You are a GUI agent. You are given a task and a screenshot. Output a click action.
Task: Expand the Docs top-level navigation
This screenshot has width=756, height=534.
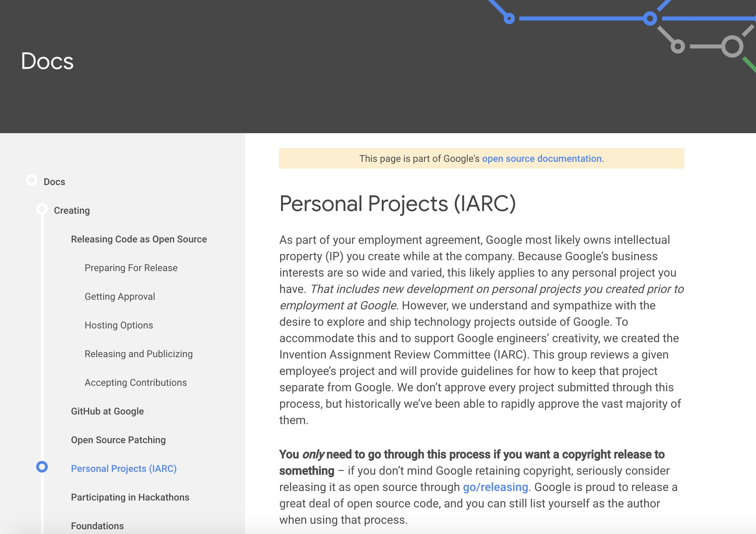coord(54,181)
